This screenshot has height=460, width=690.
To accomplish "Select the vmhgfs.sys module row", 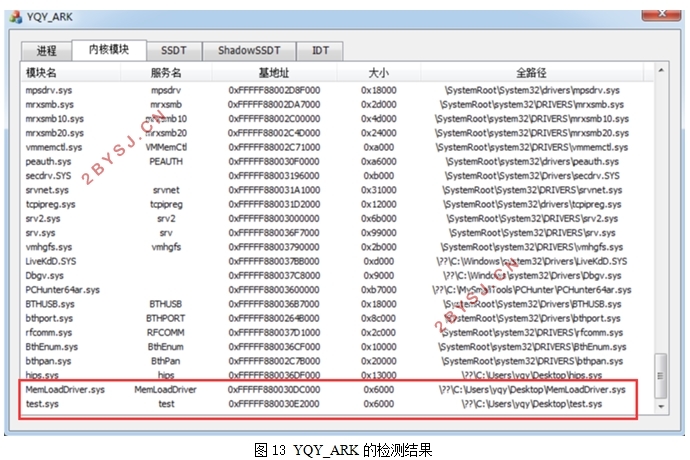I will click(338, 247).
